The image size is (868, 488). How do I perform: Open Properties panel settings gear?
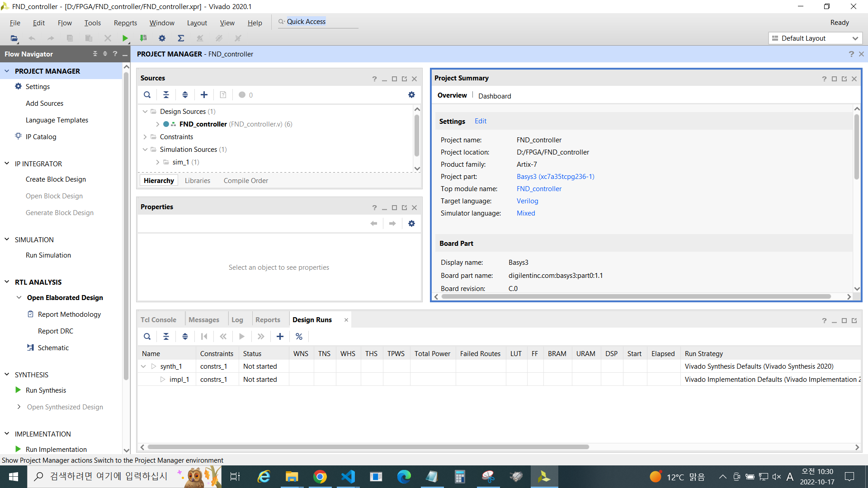(411, 224)
